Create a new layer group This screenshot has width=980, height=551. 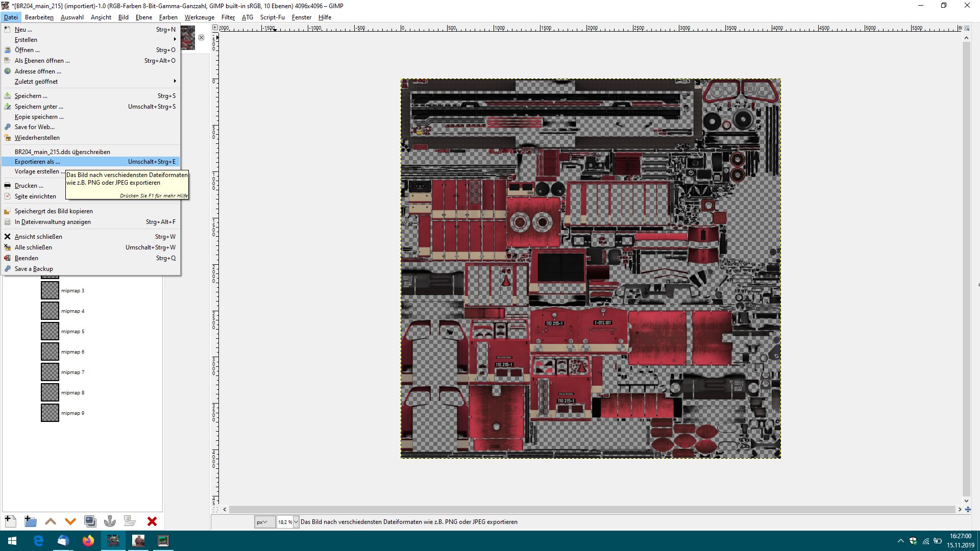point(30,521)
